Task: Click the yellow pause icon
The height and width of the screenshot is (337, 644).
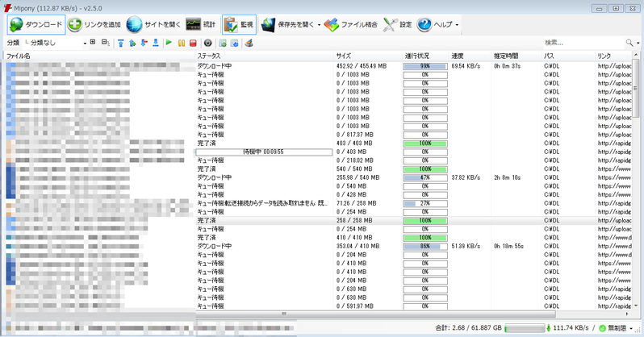Action: tap(181, 43)
